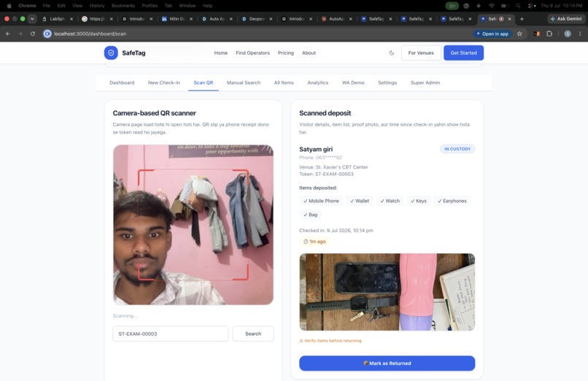Open the About nav link

[309, 53]
